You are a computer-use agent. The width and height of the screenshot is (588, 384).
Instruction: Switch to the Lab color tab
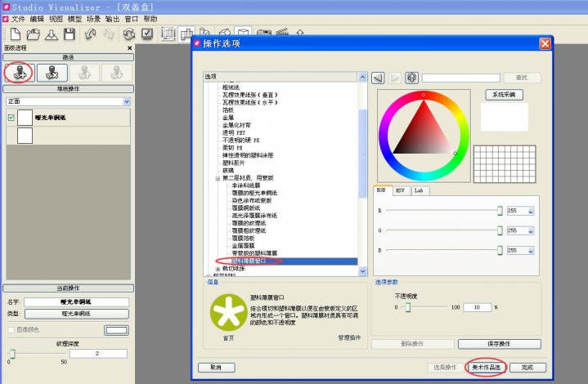point(419,190)
